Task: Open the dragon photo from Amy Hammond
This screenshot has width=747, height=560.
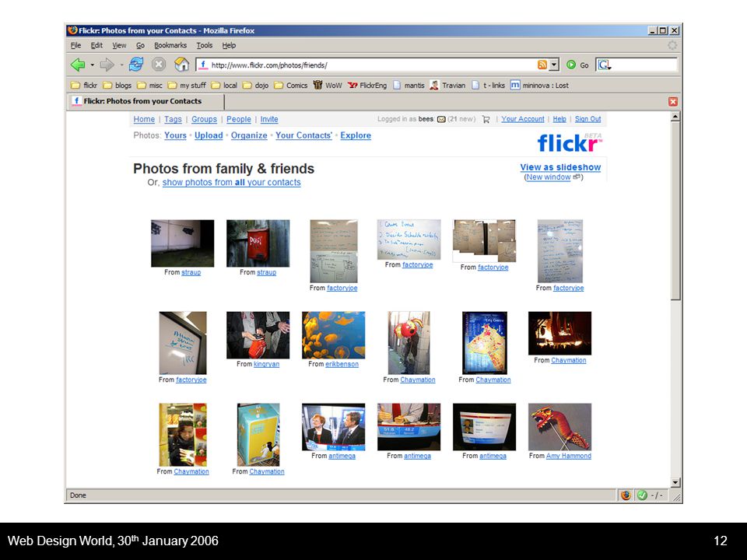Action: (559, 427)
